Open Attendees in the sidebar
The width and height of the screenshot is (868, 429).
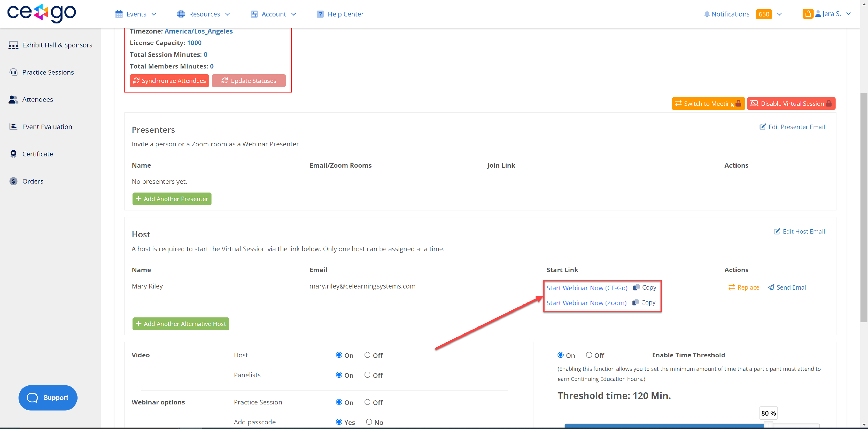pos(37,99)
